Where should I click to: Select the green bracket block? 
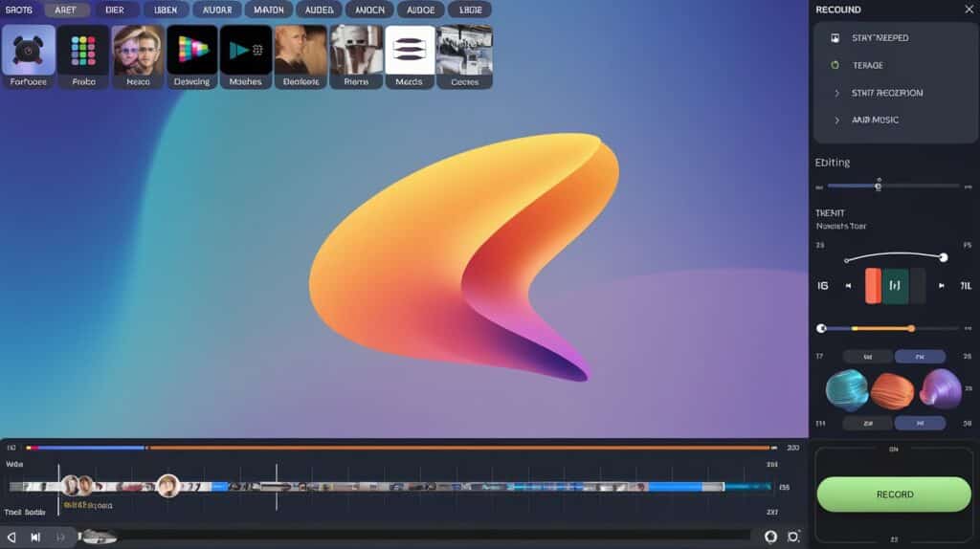tap(895, 285)
